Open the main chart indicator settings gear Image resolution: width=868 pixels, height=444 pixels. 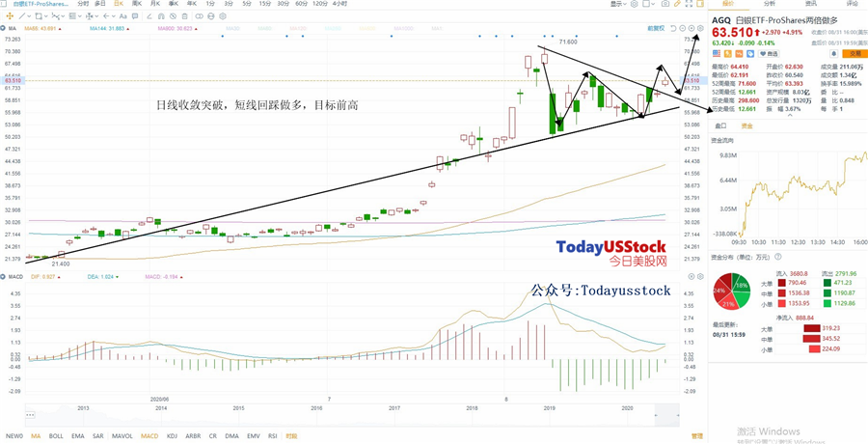coord(700,28)
